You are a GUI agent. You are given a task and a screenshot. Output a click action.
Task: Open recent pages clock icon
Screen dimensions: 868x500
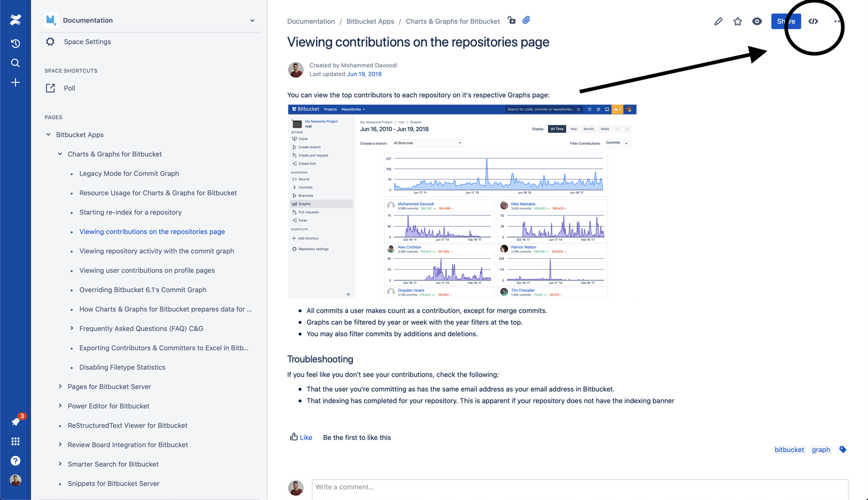pyautogui.click(x=16, y=43)
